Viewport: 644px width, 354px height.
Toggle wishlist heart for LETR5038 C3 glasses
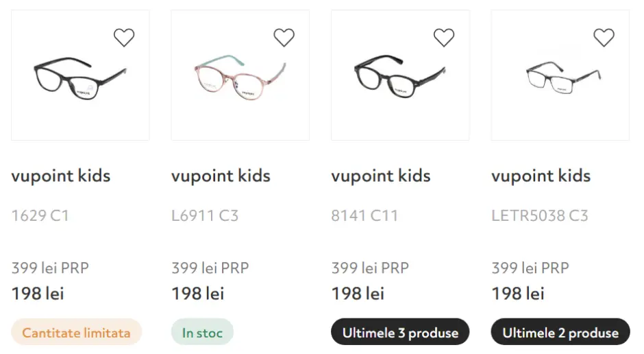604,38
